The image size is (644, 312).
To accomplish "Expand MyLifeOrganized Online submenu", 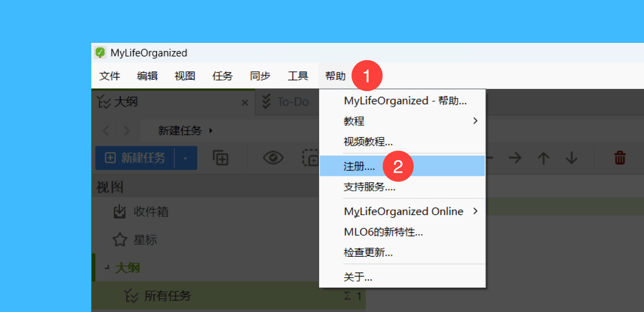I will 402,211.
